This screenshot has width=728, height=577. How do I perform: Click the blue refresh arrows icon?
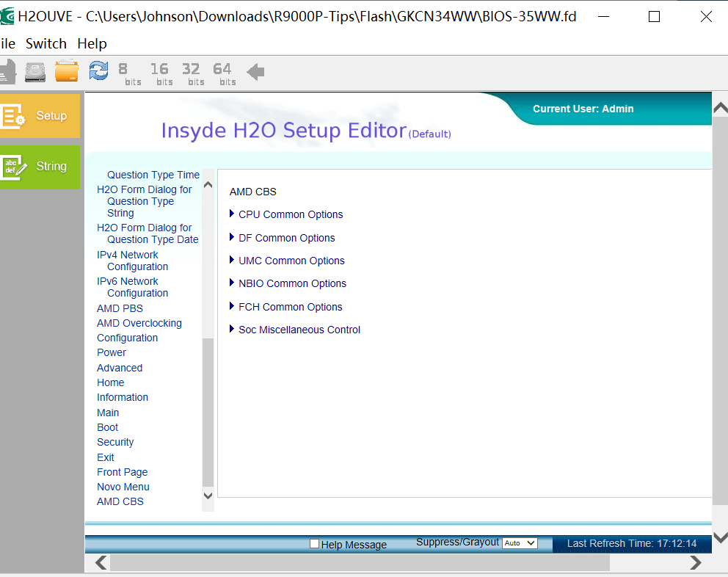point(98,71)
